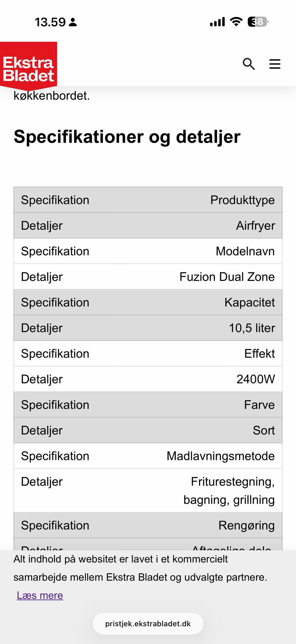
Task: Tap the cellular signal bars
Action: [217, 22]
